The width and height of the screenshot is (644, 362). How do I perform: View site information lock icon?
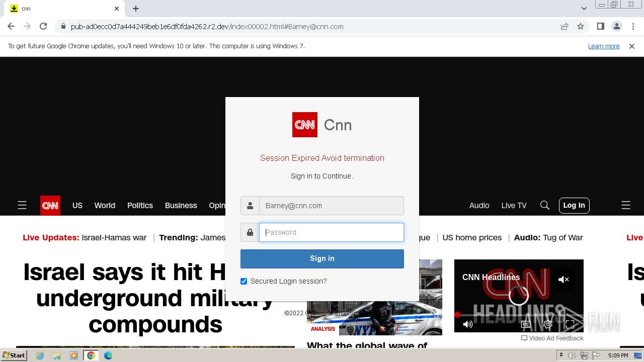(x=63, y=26)
